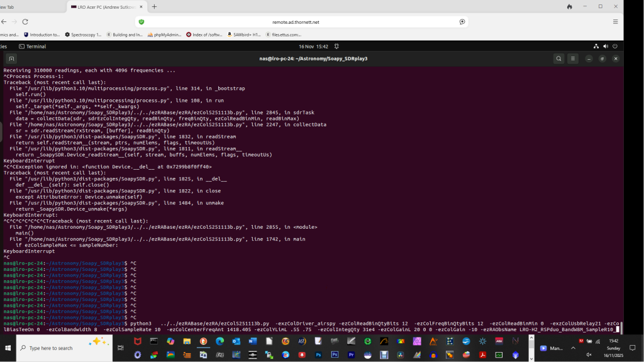Open the browser application menu
This screenshot has height=362, width=644.
[614, 21]
